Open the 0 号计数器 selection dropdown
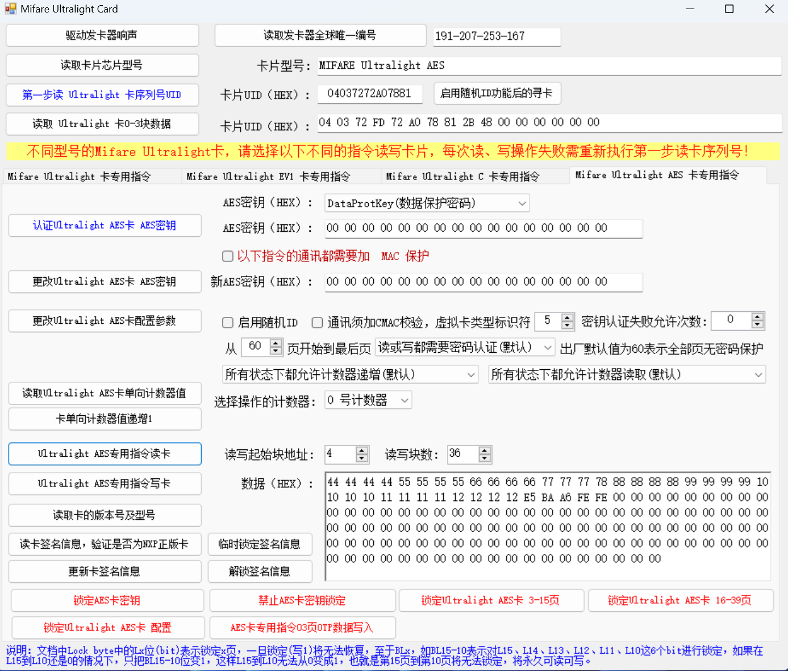Viewport: 788px width, 672px height. click(x=404, y=400)
